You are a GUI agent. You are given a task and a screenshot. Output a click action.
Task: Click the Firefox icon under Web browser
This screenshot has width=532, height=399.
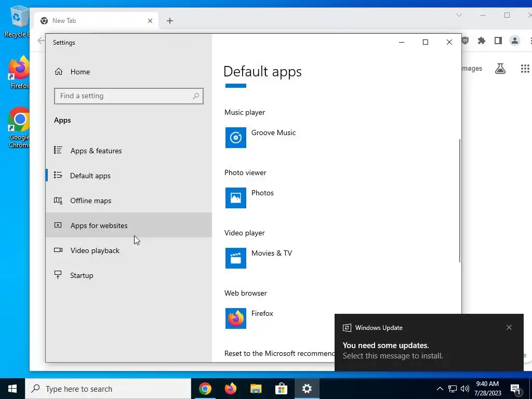[236, 318]
